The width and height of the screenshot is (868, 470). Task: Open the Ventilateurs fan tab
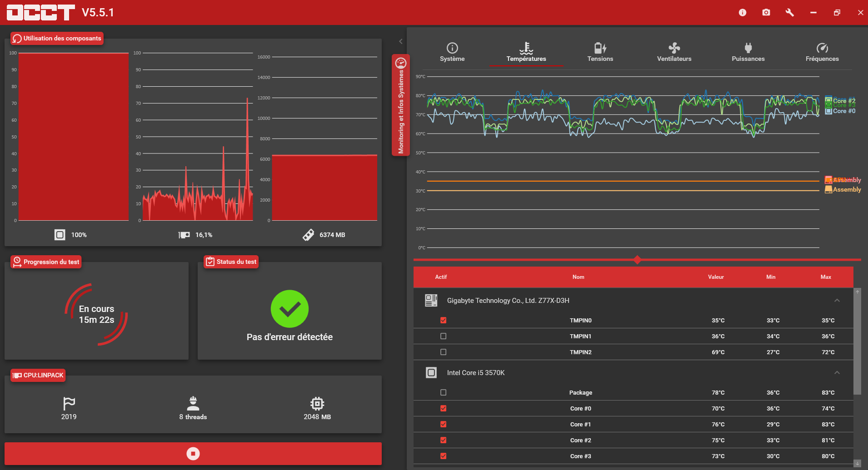(x=674, y=52)
